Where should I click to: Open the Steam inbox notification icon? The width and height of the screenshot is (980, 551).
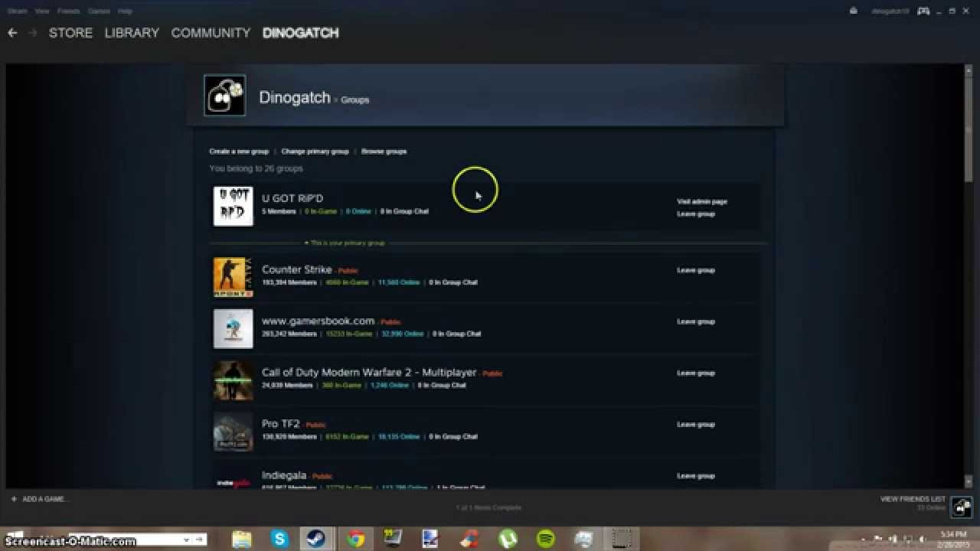[854, 11]
